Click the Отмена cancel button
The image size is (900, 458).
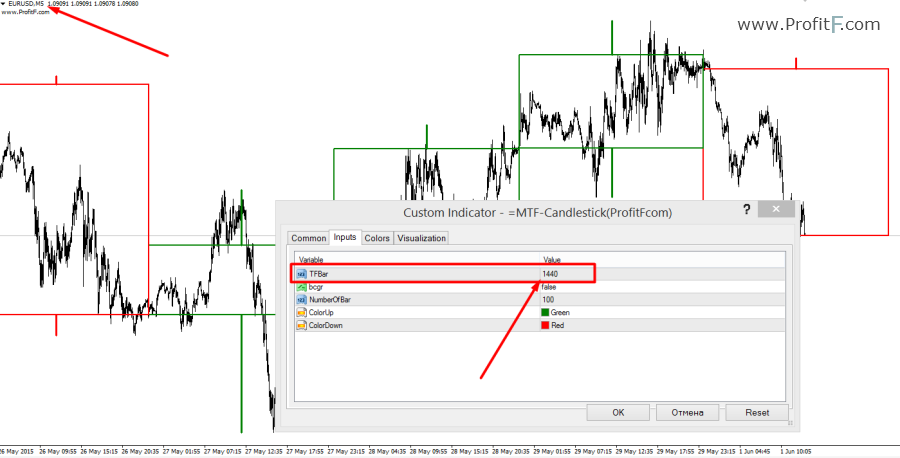click(x=688, y=412)
